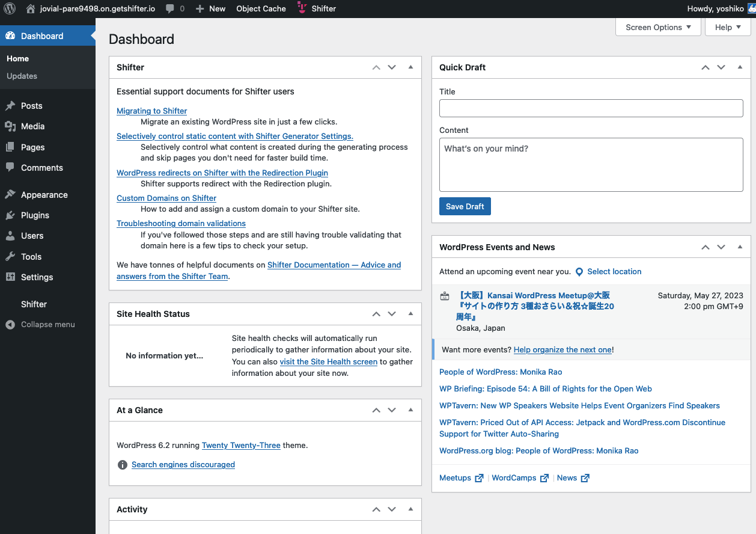Image resolution: width=756 pixels, height=534 pixels.
Task: Click the Dashboard gauge icon in sidebar
Action: pos(10,36)
